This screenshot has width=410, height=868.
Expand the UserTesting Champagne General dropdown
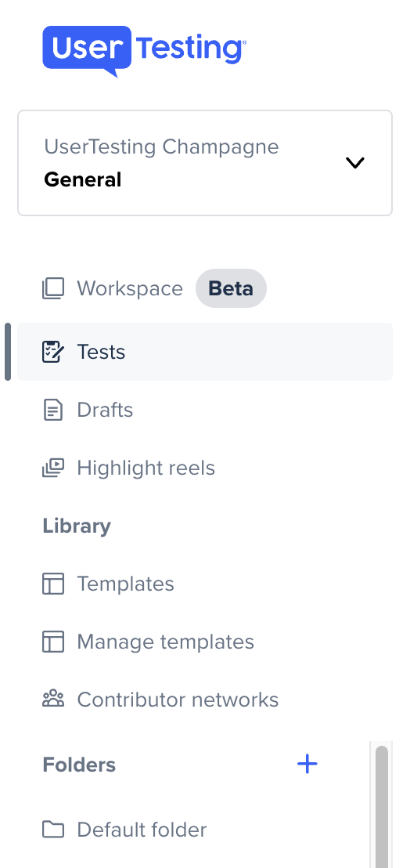tap(205, 163)
